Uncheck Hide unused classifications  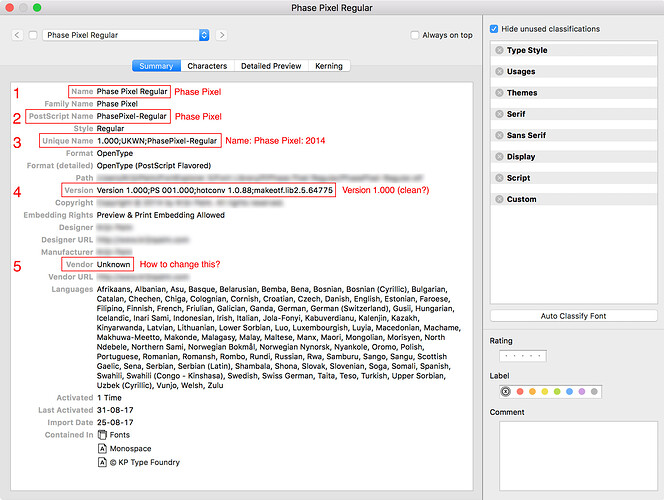point(494,29)
